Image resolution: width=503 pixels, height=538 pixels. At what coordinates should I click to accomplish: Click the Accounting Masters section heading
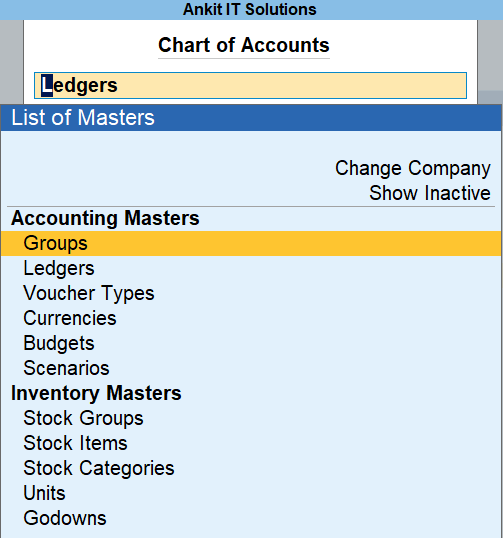[x=105, y=218]
